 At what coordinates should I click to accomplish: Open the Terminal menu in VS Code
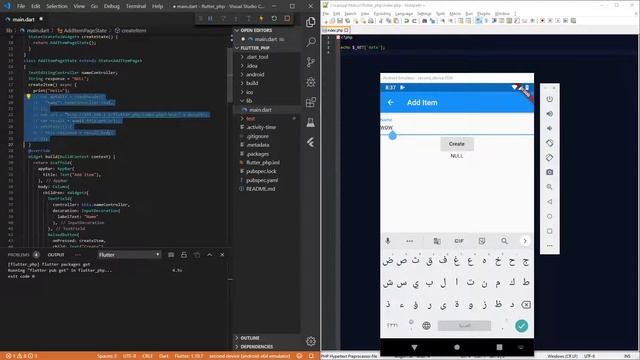click(136, 6)
